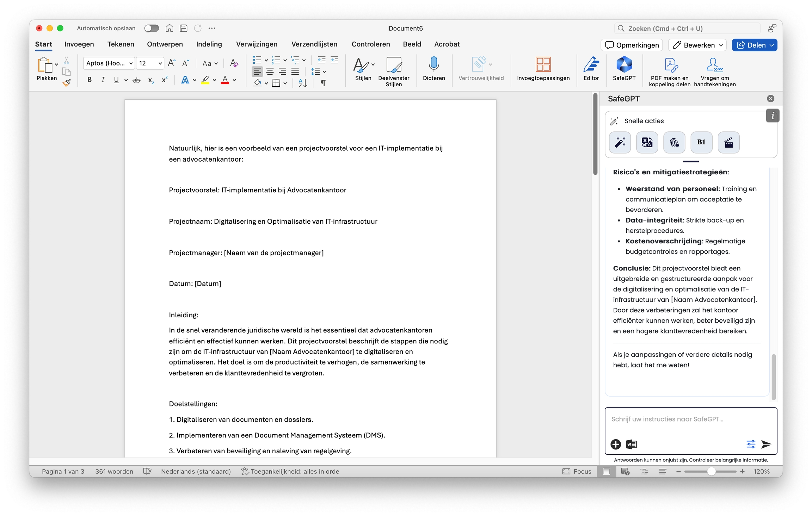Open the Ontwerpen tab
Image resolution: width=812 pixels, height=516 pixels.
[165, 44]
